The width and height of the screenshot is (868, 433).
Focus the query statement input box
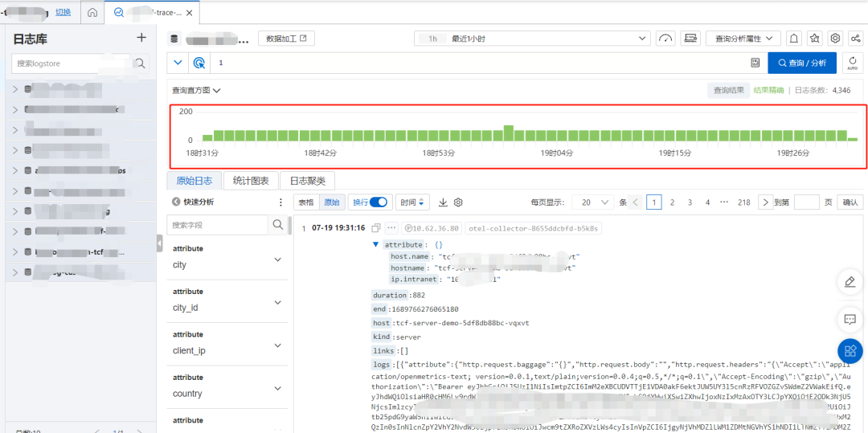pos(479,63)
